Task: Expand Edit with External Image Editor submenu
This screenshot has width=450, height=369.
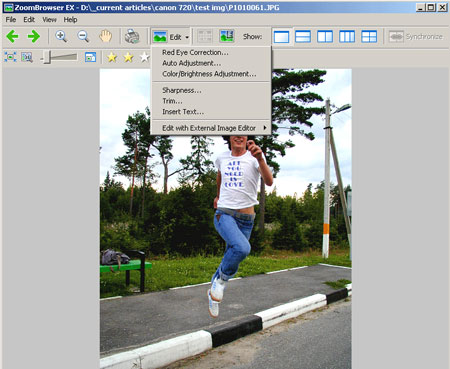Action: [211, 128]
